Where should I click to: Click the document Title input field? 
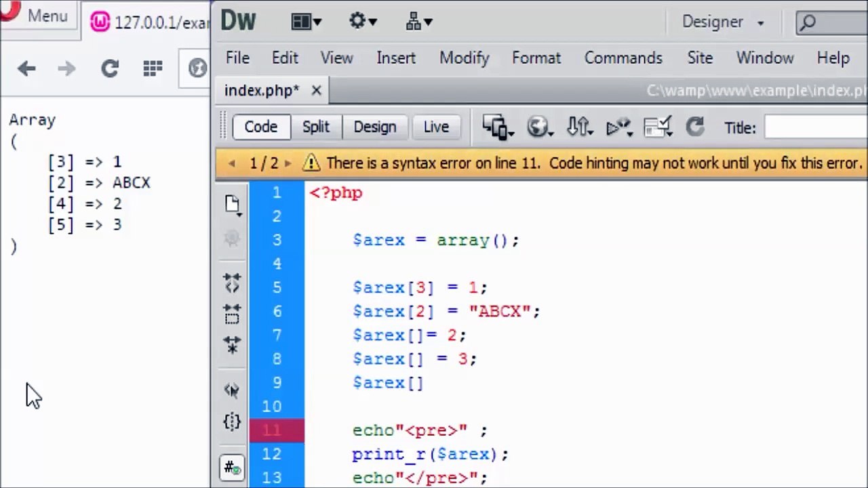point(816,127)
